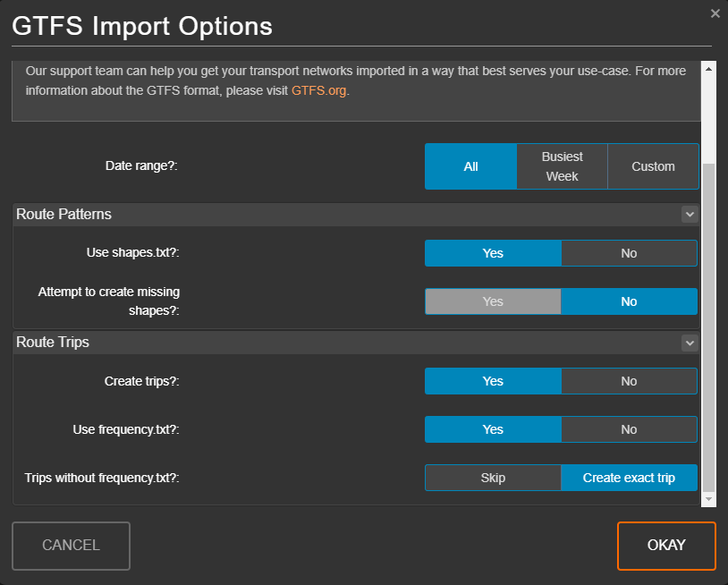This screenshot has height=585, width=728.
Task: Click the scrollbar down arrow
Action: pyautogui.click(x=708, y=499)
